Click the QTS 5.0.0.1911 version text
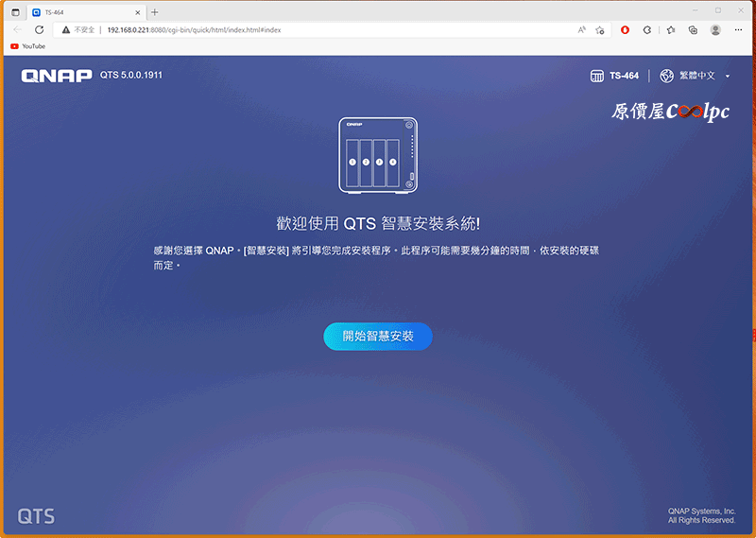 point(131,76)
